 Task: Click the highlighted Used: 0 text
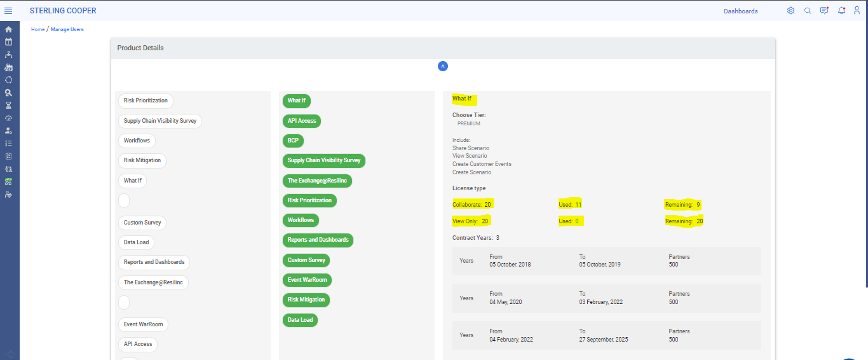(569, 221)
